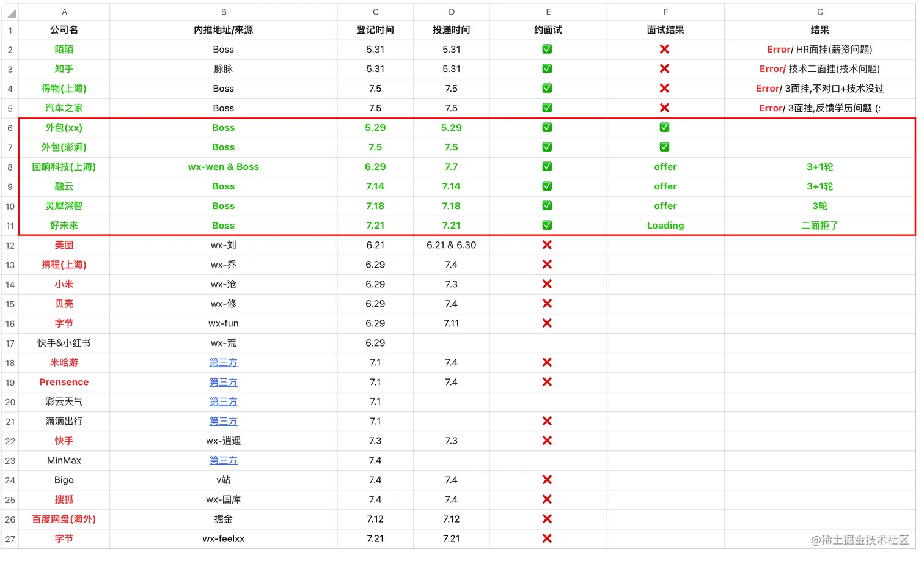This screenshot has width=924, height=561.
Task: Click red X in 快手 row 22
Action: click(x=548, y=441)
